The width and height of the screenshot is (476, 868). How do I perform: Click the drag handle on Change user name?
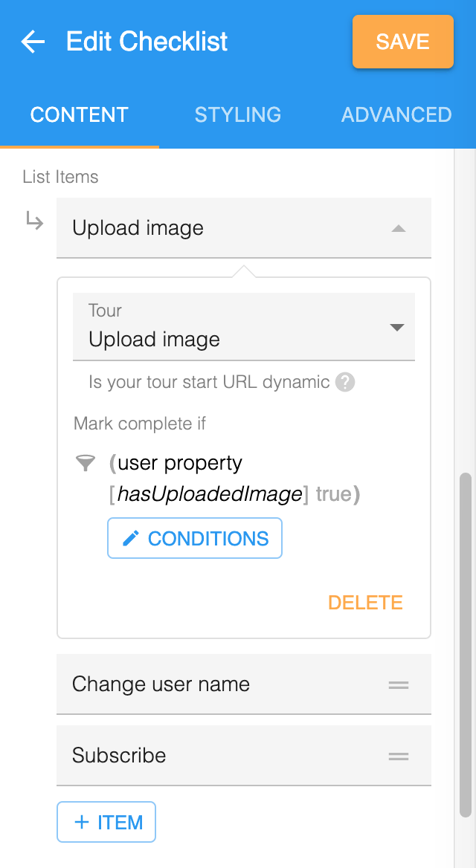[399, 684]
